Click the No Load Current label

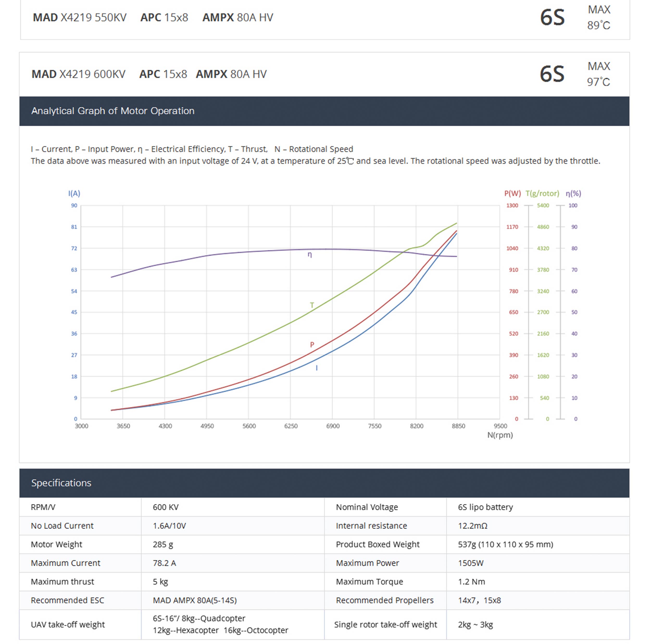point(62,526)
